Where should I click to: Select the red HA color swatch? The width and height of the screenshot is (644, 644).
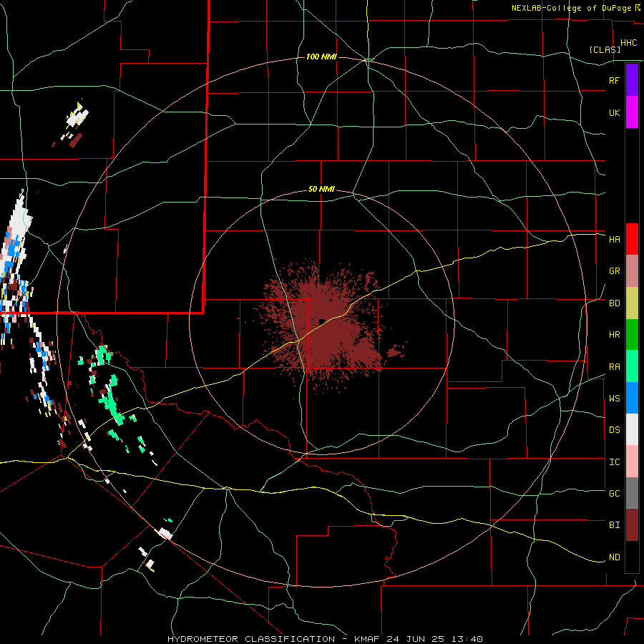coord(632,239)
